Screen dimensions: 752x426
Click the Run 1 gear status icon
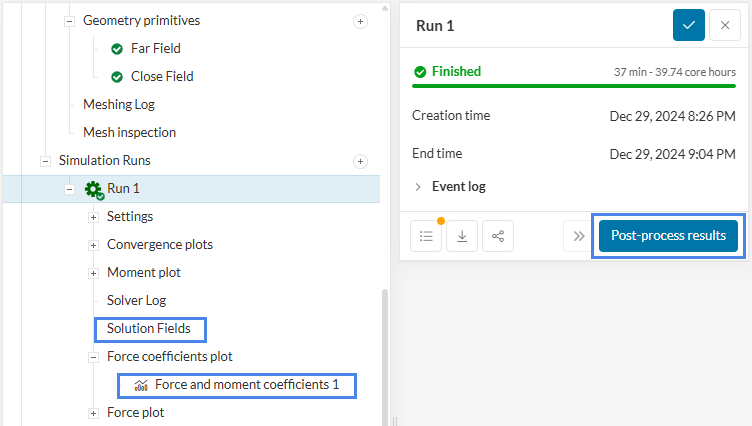[94, 189]
